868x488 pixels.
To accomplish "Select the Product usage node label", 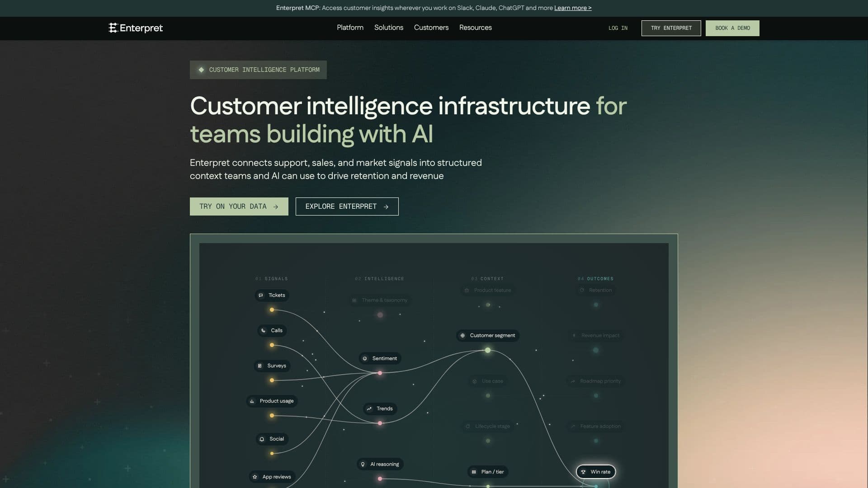I will tap(272, 401).
